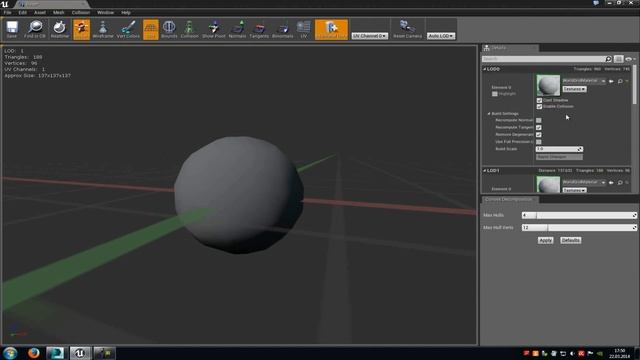The image size is (640, 360).
Task: Save the static mesh asset
Action: click(12, 29)
